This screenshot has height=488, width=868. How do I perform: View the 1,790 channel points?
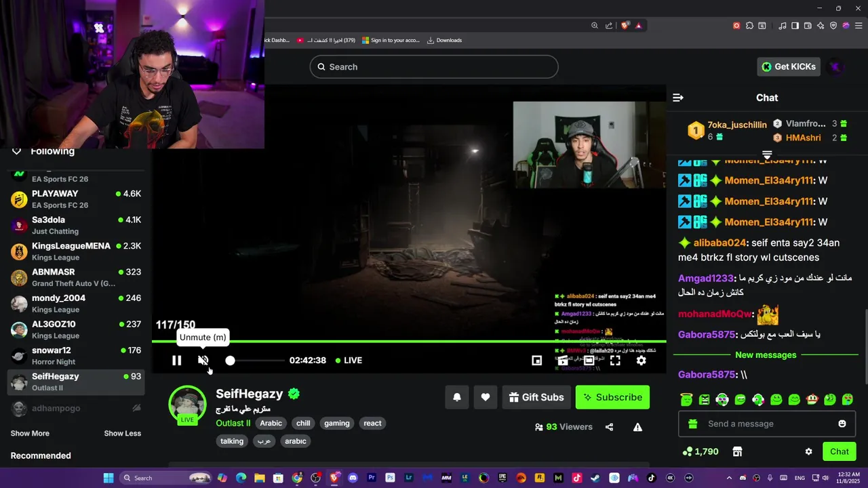point(701,451)
